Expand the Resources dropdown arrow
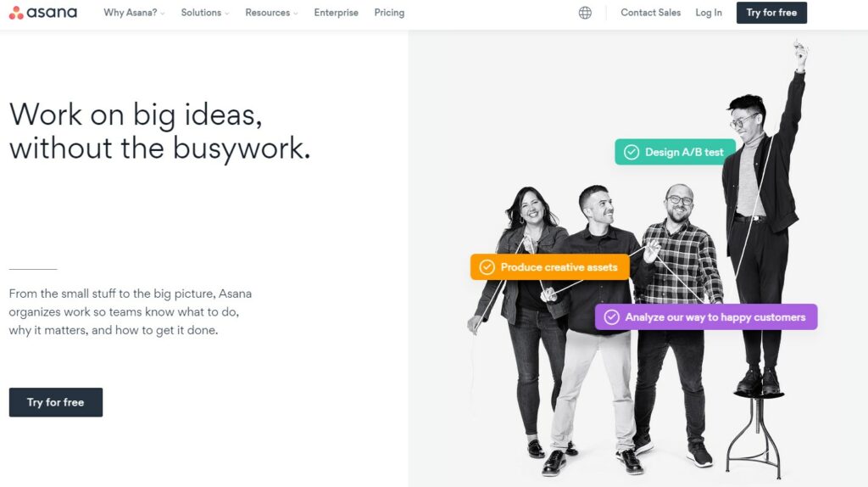Screen dimensions: 868x487 pos(296,14)
